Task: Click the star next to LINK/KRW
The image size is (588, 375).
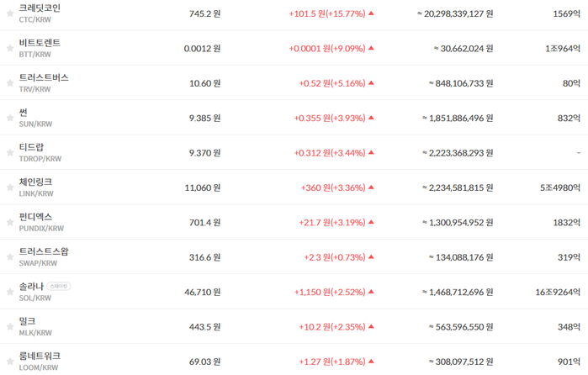Action: click(x=10, y=187)
